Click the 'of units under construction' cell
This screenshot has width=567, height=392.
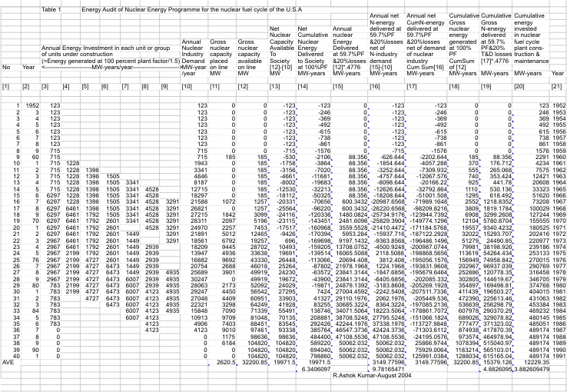tap(77, 55)
